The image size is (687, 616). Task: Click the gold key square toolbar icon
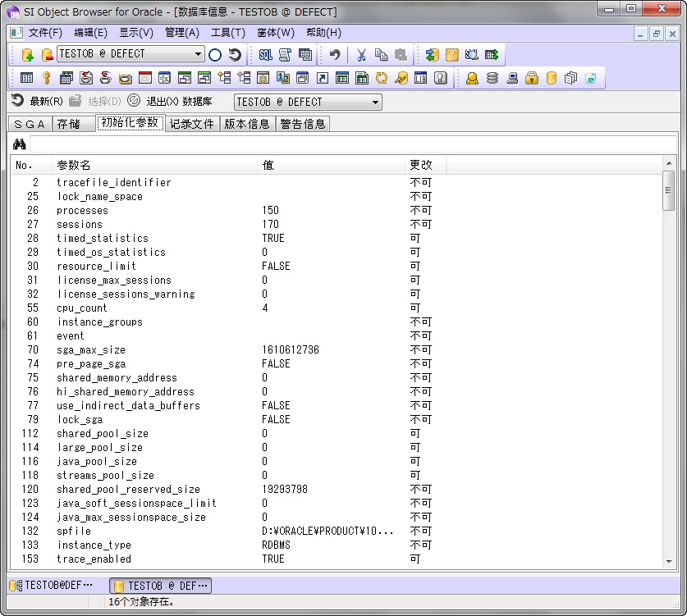pyautogui.click(x=451, y=54)
